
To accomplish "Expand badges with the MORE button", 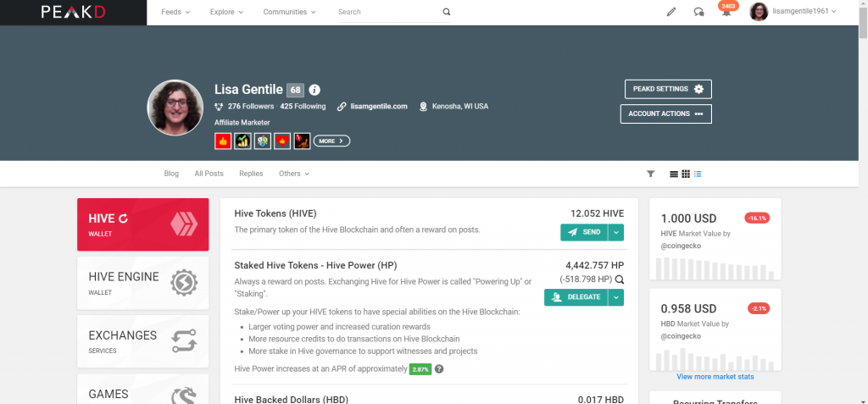I will click(x=331, y=141).
